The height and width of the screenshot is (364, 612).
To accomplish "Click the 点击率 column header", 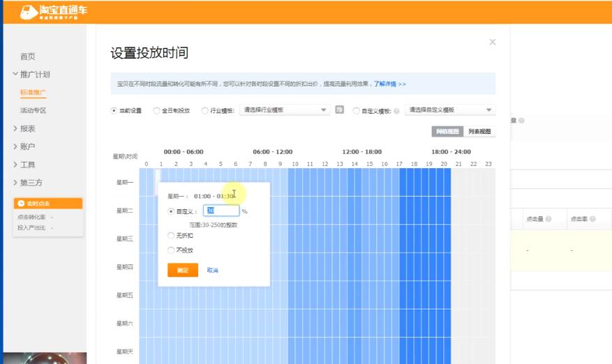I will pos(579,219).
